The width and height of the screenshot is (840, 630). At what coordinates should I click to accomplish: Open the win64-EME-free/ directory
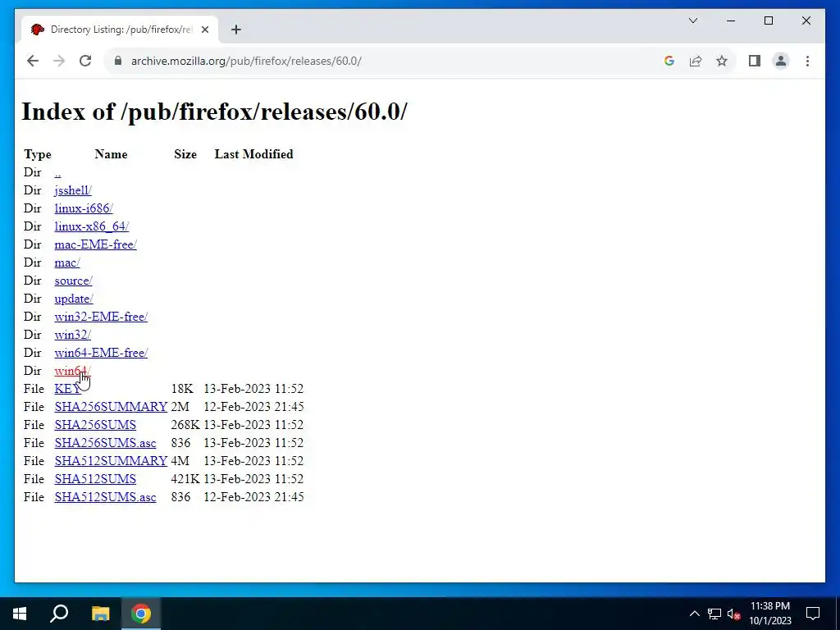(x=101, y=353)
